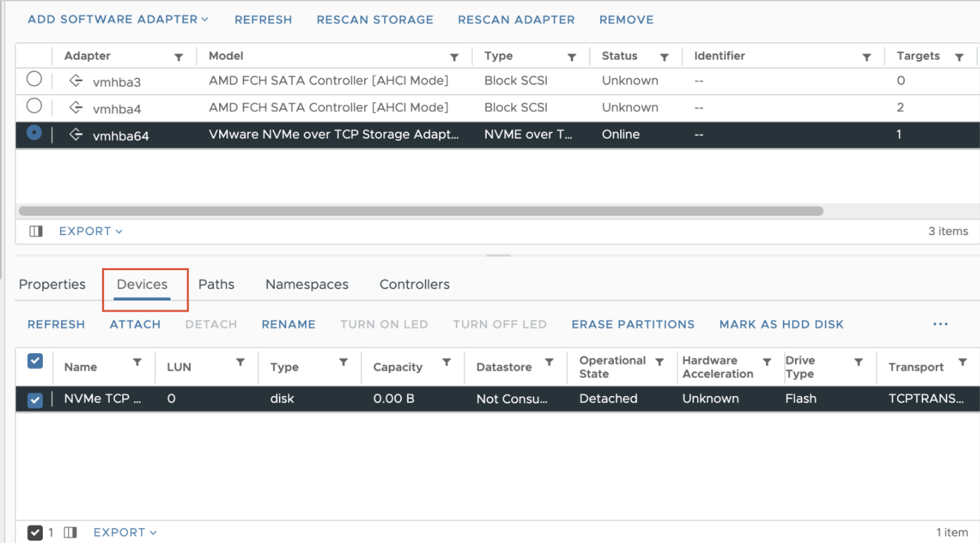
Task: Click the Capacity column filter icon
Action: point(446,362)
